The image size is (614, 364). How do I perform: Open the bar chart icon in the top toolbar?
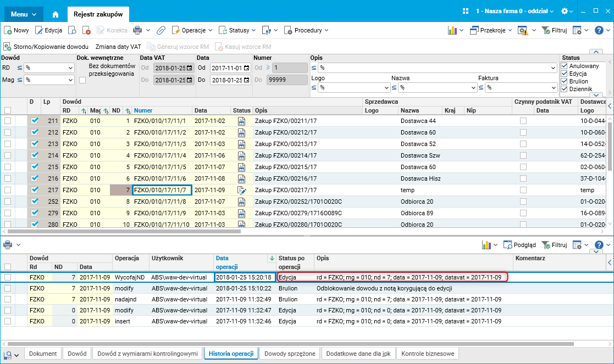click(x=453, y=31)
